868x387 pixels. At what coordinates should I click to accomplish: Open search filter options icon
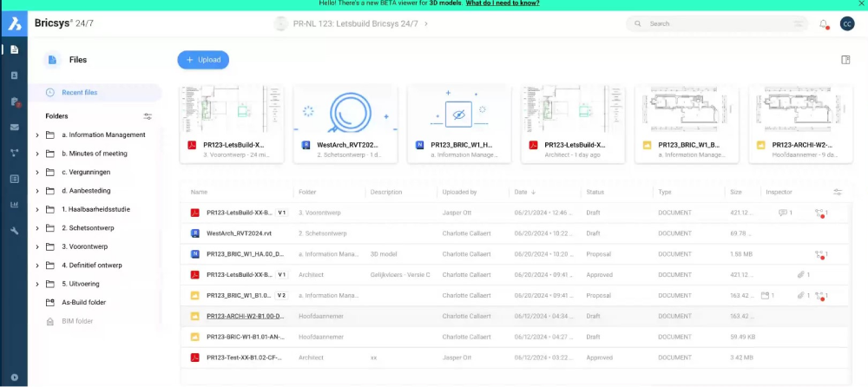[799, 23]
